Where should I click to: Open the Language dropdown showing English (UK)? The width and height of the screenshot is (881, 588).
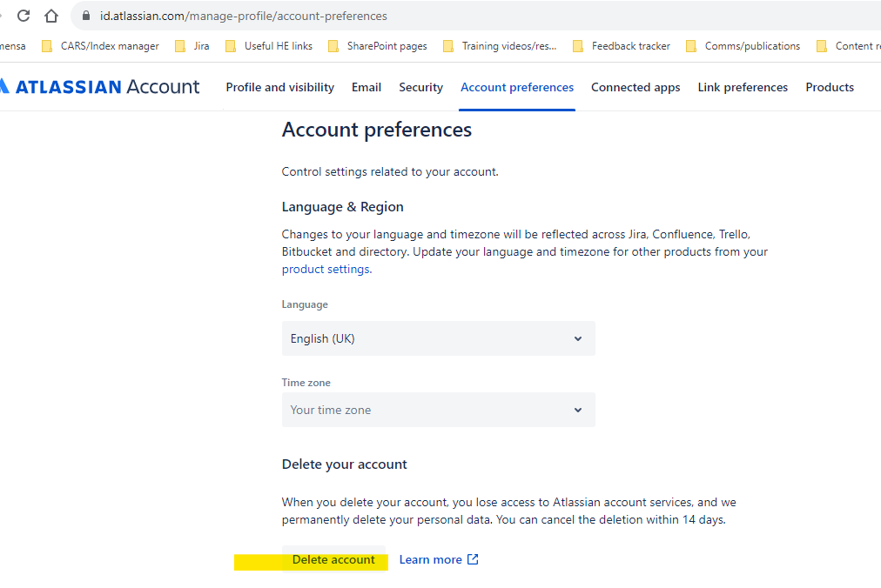[438, 338]
